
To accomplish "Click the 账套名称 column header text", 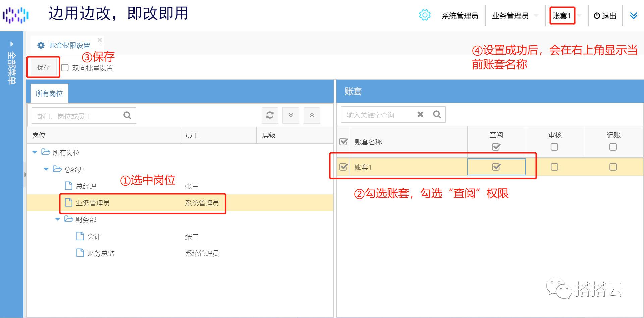I will [x=368, y=142].
